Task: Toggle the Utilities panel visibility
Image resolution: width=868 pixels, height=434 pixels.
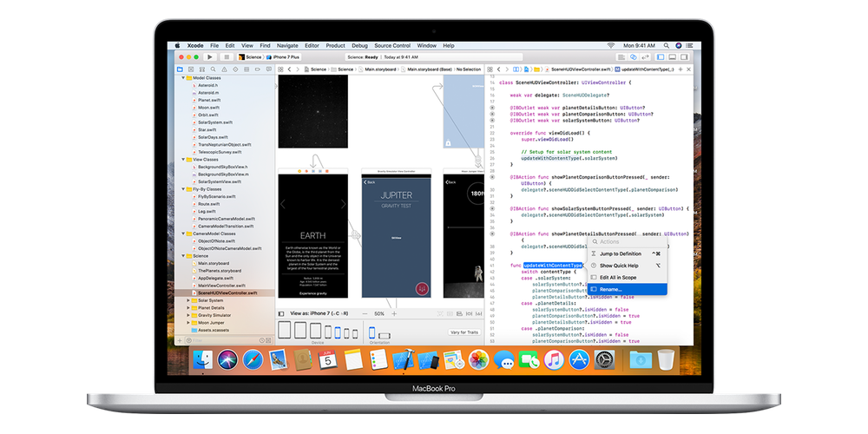Action: 684,57
